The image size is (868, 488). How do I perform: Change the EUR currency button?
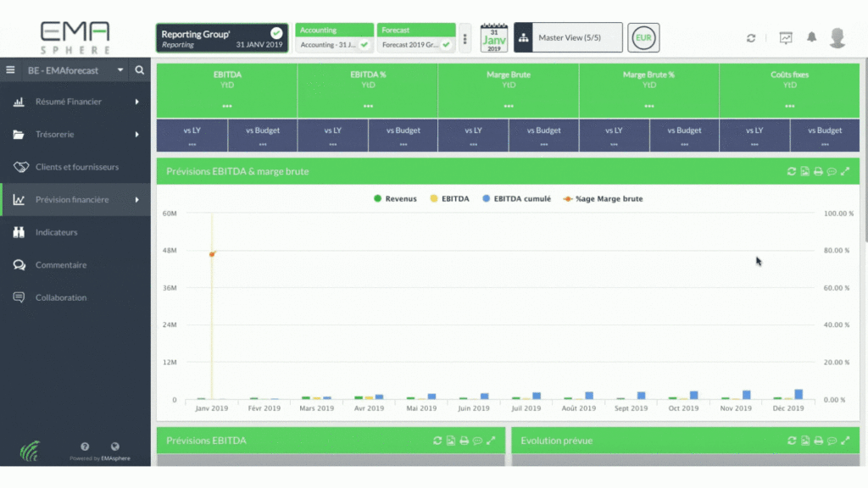(643, 37)
